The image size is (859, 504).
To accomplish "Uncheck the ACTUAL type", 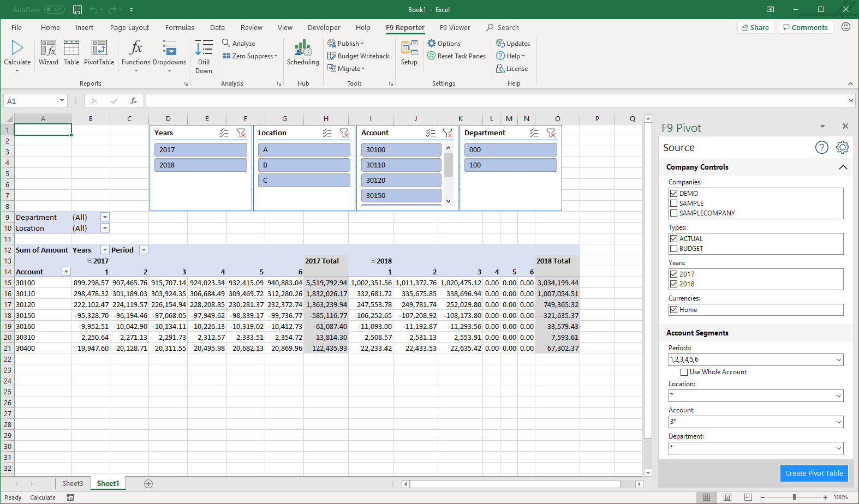I will tap(673, 239).
